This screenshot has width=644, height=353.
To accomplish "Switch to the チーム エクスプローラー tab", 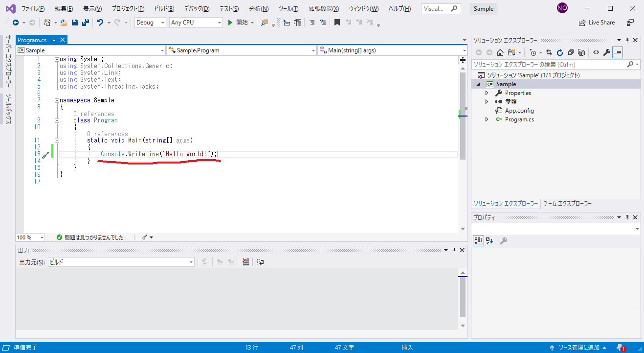I will pos(567,204).
